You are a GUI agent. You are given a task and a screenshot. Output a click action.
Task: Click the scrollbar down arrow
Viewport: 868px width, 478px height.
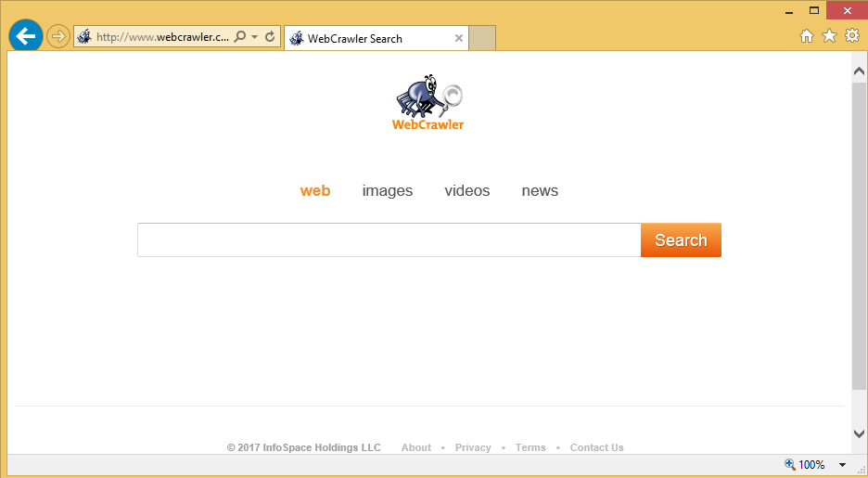tap(859, 433)
